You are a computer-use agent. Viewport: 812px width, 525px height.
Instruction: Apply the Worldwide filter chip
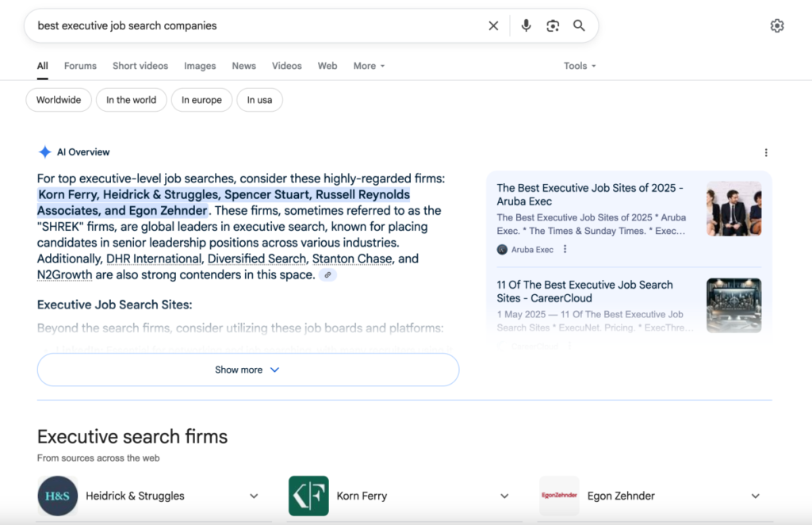pyautogui.click(x=59, y=100)
